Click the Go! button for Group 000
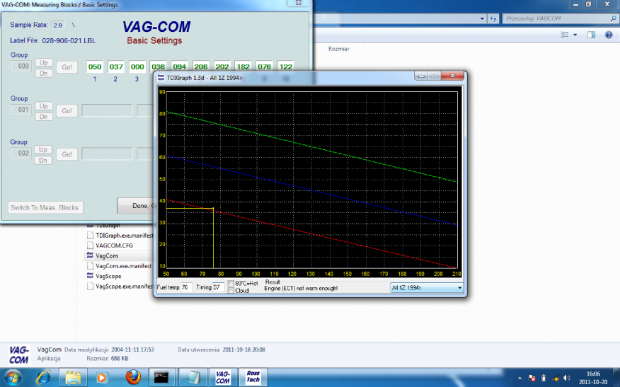 [x=67, y=67]
